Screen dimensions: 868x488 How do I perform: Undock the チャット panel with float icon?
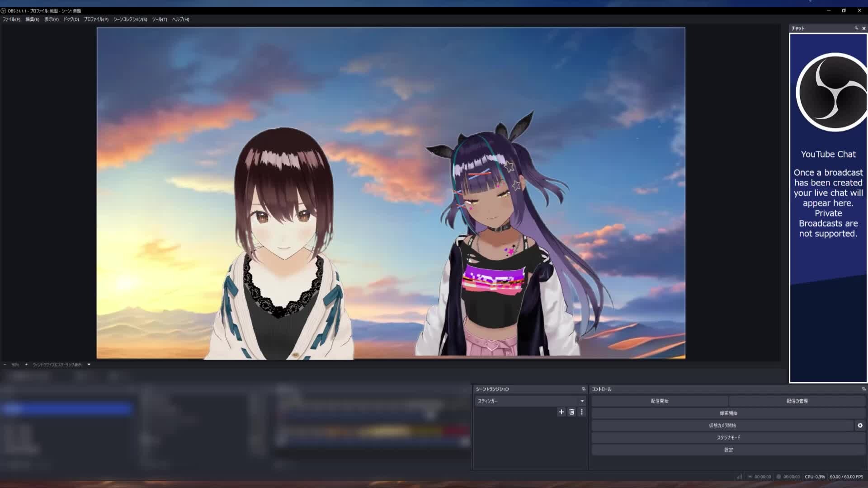[856, 28]
